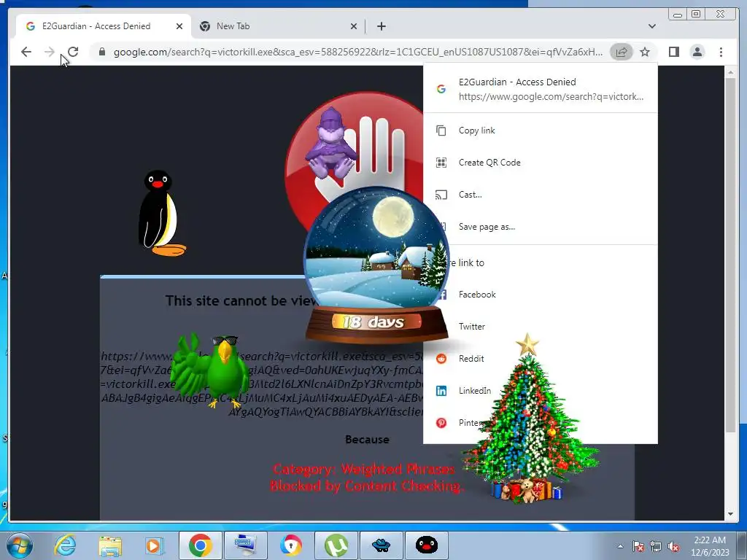
Task: Click the Action Center flag icon
Action: 638,546
